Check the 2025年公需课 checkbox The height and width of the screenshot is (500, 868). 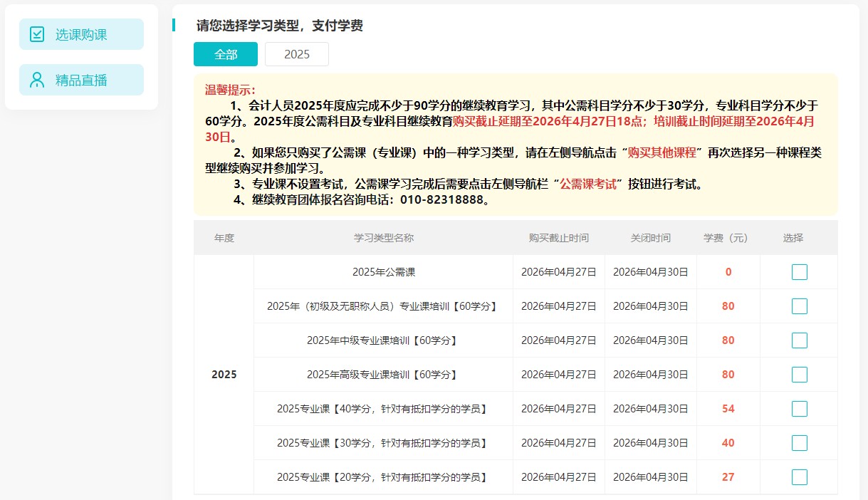799,272
